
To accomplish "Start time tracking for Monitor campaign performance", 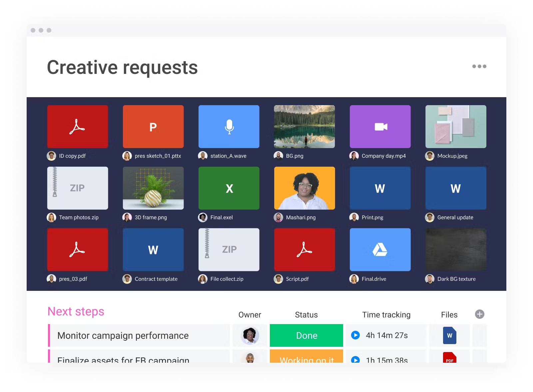I will (355, 335).
